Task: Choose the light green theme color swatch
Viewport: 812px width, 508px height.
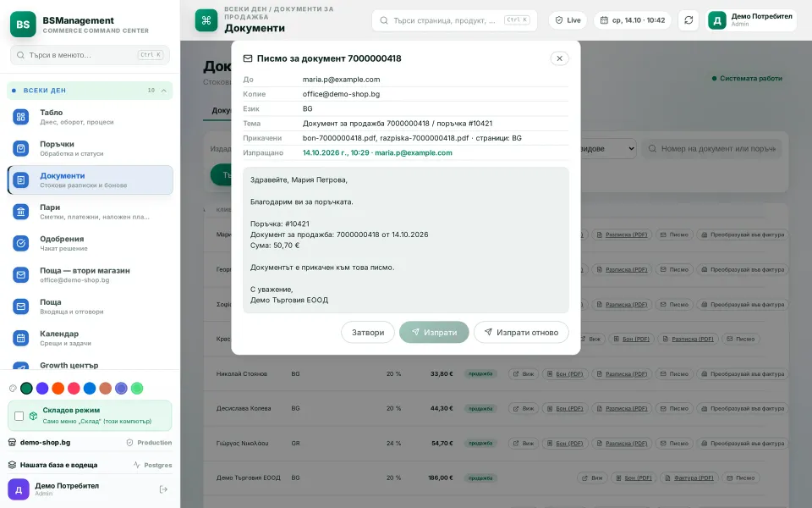Action: click(x=137, y=389)
